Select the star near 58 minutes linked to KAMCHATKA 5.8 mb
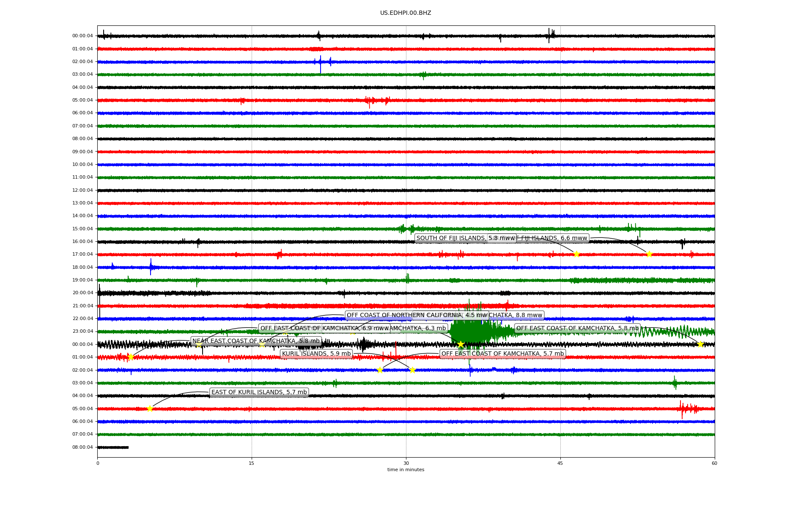Image resolution: width=812 pixels, height=508 pixels. pos(700,344)
